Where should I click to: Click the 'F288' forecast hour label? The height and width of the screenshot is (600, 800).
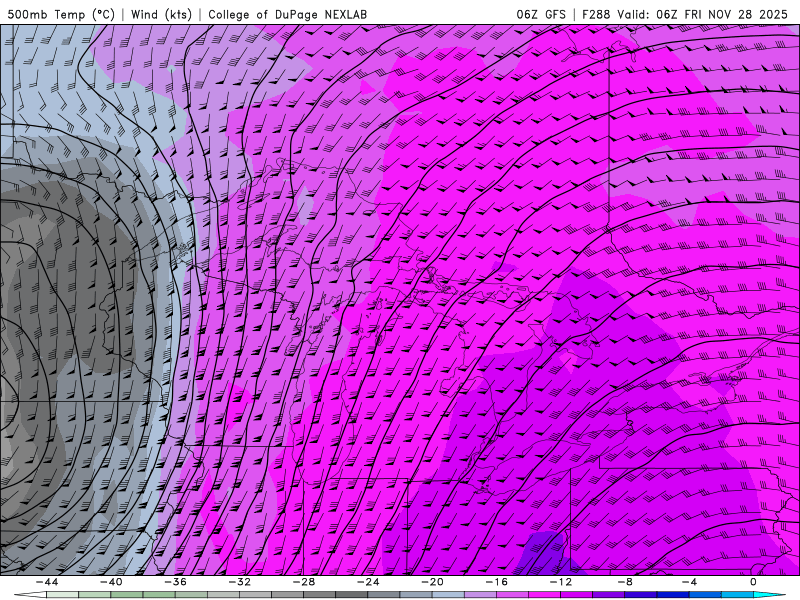(x=596, y=14)
